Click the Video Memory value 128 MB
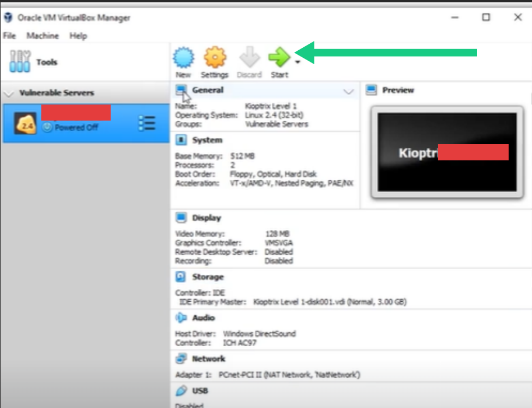This screenshot has width=532, height=408. [x=277, y=234]
